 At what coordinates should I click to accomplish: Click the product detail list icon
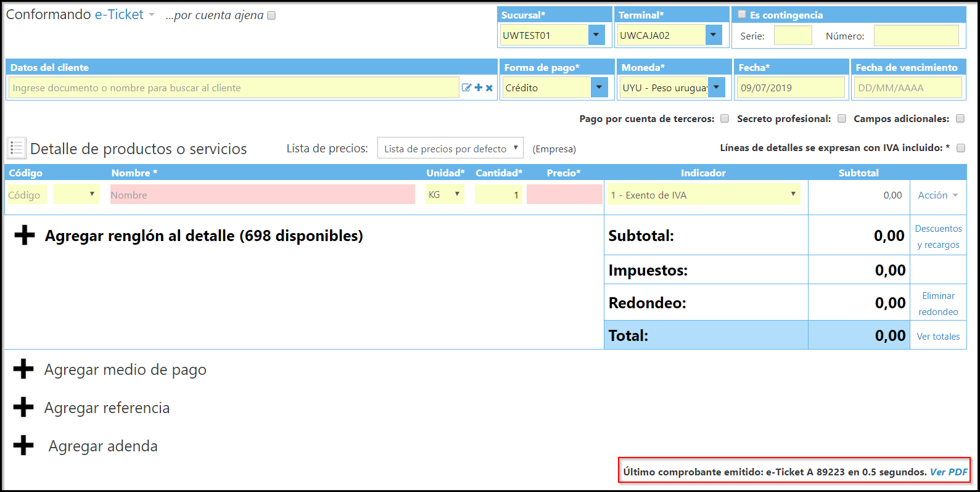(x=17, y=148)
